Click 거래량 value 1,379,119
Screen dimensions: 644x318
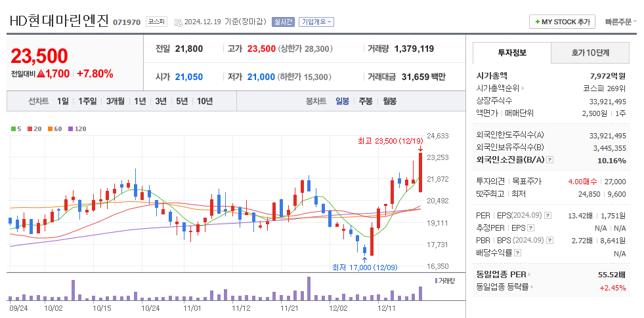pos(414,49)
